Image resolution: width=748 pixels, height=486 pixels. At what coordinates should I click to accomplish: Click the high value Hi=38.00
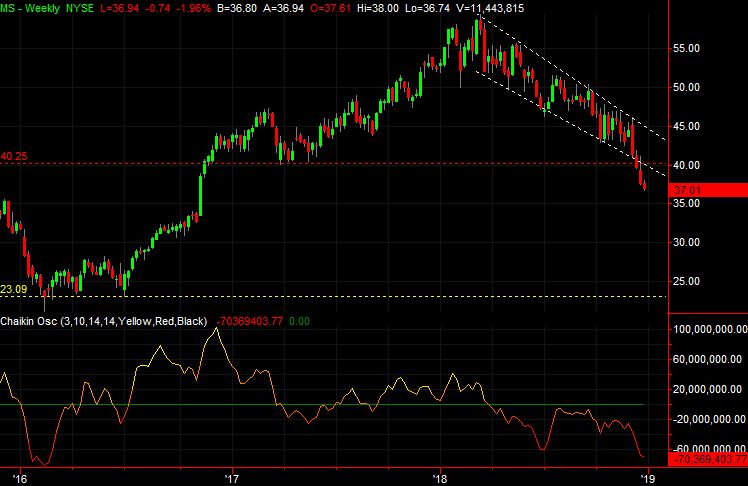(378, 8)
